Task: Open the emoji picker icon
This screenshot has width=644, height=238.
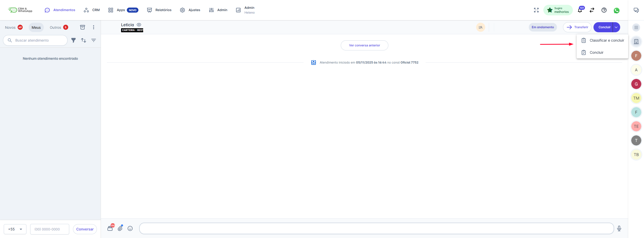Action: pyautogui.click(x=130, y=228)
